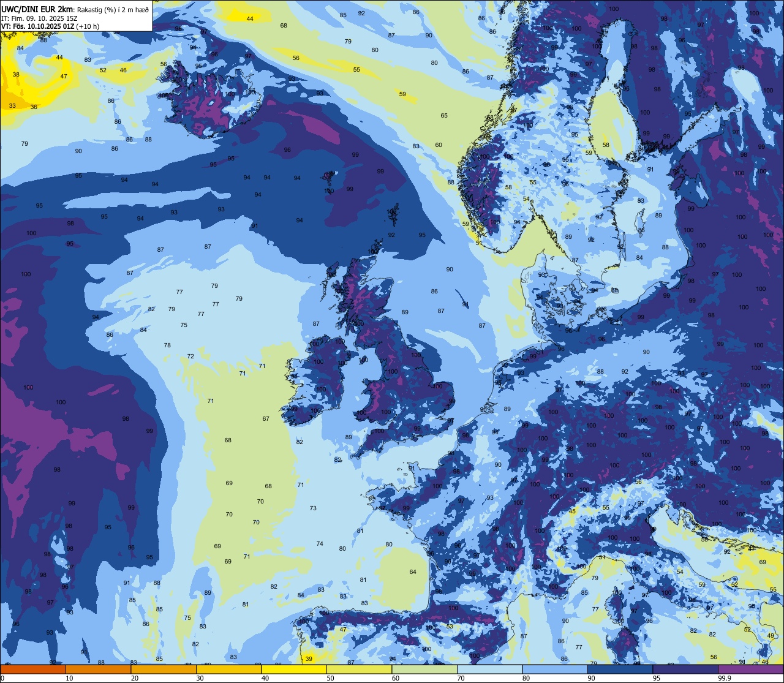Click the 20–30 amber legend swatch
784x683 pixels.
(164, 669)
